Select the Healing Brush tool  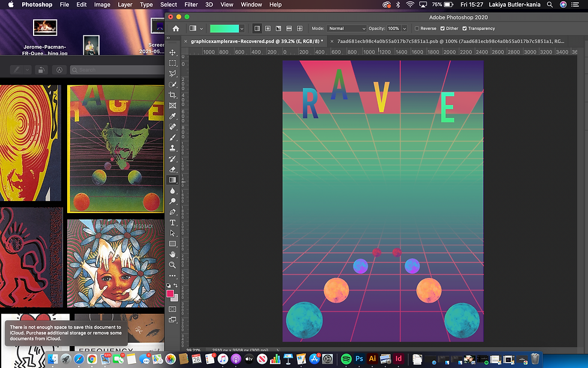[173, 127]
